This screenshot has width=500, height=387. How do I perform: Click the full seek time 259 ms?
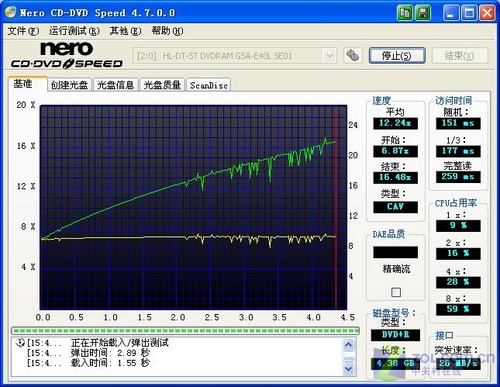458,177
